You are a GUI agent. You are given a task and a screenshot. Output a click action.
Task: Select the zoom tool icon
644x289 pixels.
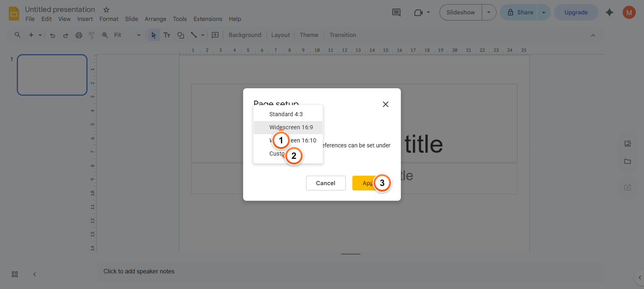pyautogui.click(x=105, y=35)
